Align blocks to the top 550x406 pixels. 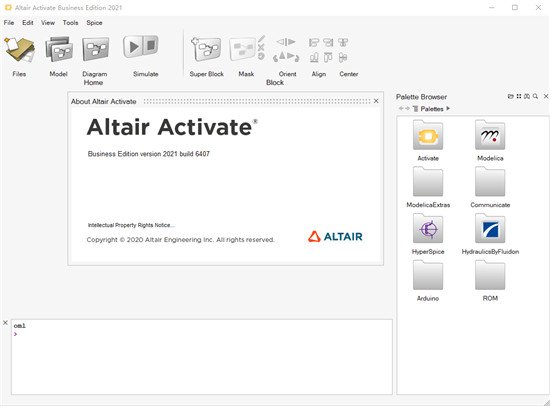coord(328,58)
